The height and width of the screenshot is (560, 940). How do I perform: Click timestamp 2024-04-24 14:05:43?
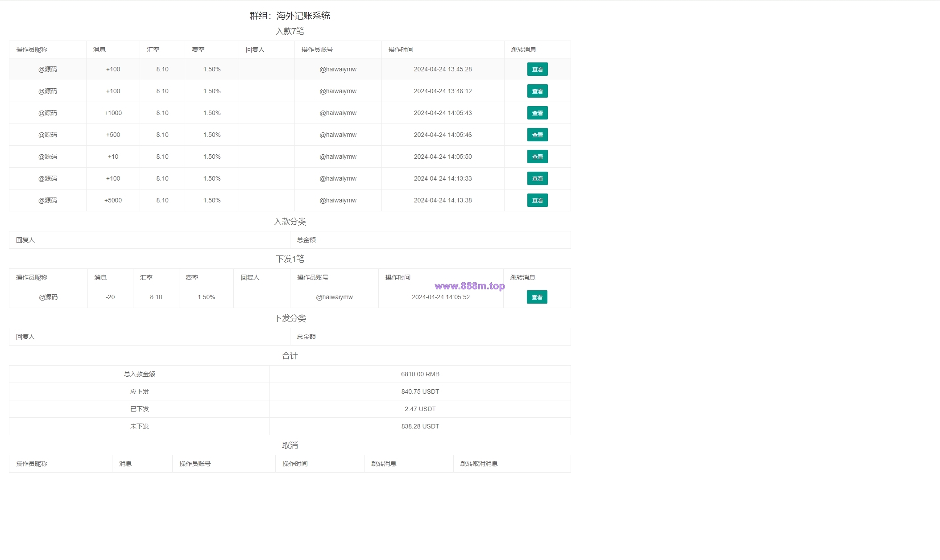tap(443, 113)
